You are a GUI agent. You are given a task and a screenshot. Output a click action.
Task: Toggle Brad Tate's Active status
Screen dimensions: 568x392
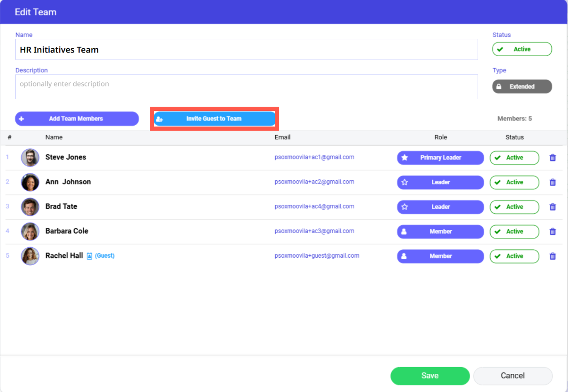click(x=515, y=207)
